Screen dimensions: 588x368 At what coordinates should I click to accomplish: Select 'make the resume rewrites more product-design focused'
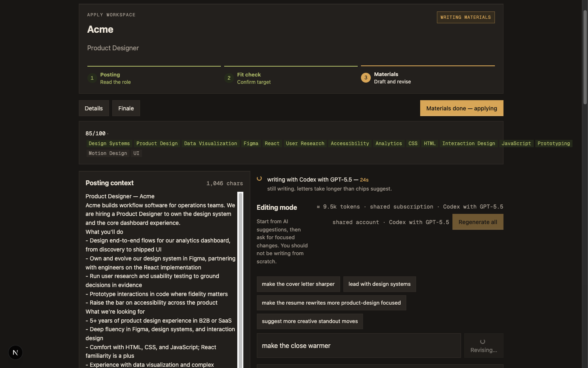pos(332,303)
